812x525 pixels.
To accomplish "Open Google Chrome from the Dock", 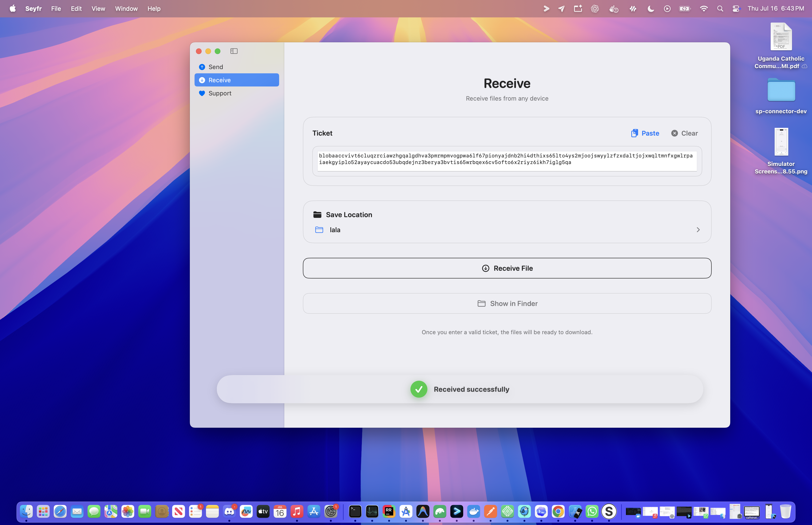I will coord(558,511).
